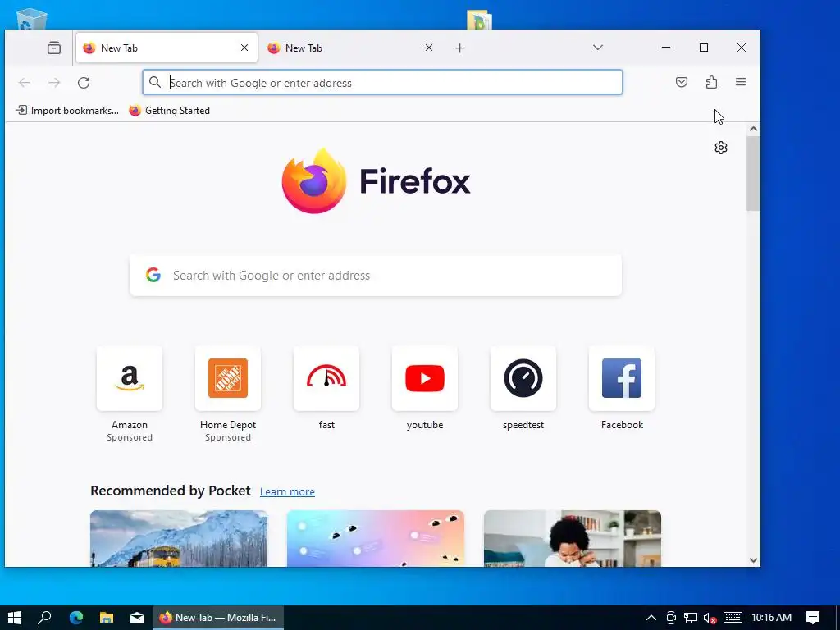Click the Recommended by Pocket heading
This screenshot has height=630, width=840.
[x=171, y=491]
